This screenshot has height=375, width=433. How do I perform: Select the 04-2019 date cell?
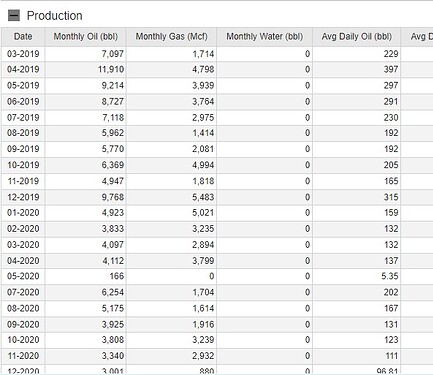[x=23, y=69]
